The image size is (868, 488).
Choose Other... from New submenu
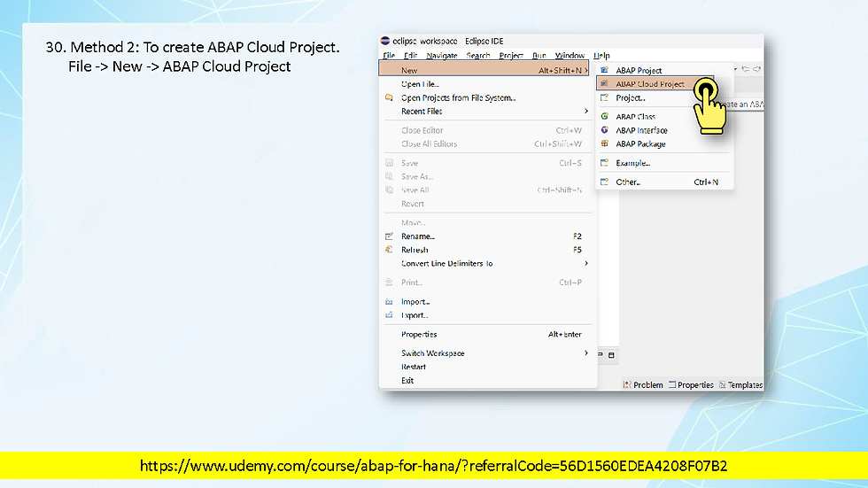tap(628, 182)
